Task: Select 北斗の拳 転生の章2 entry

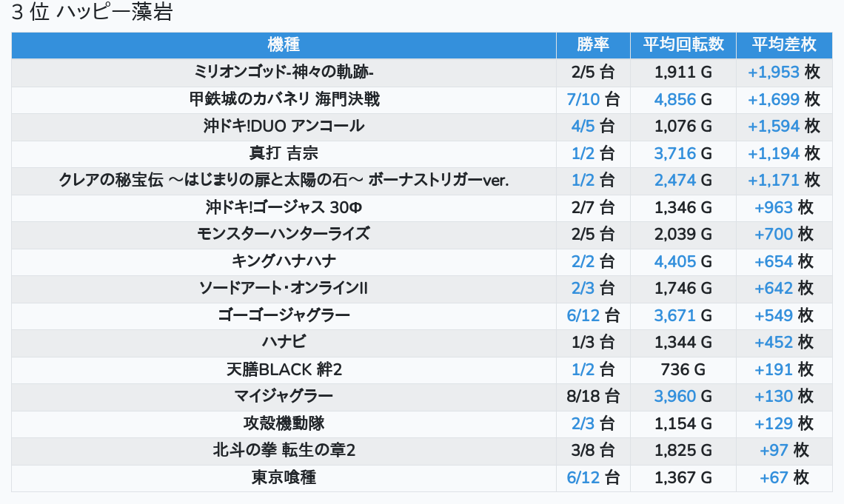Action: [284, 450]
